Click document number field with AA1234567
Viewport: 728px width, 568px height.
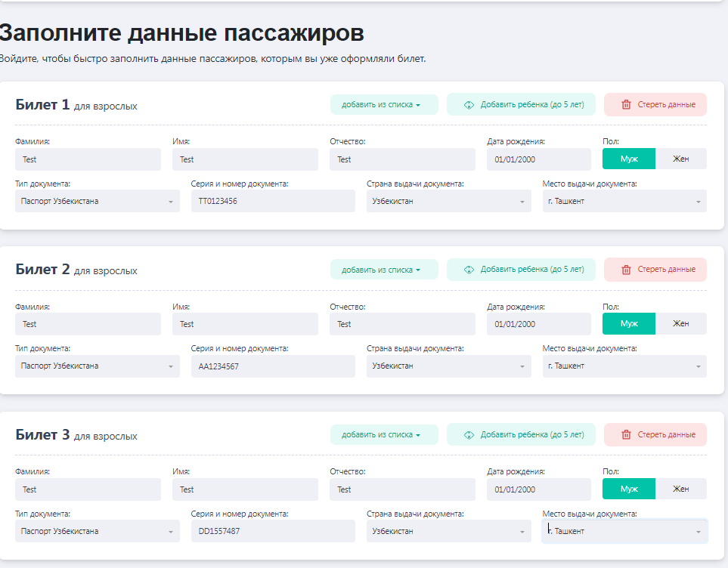click(x=273, y=366)
